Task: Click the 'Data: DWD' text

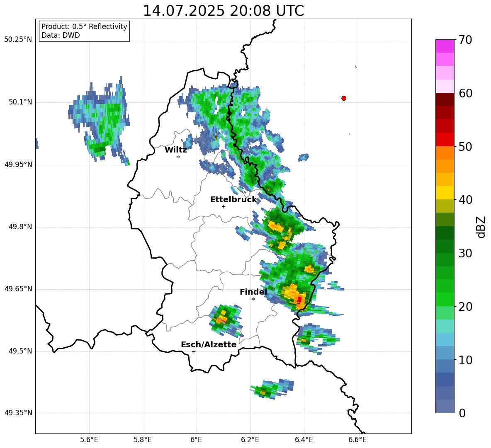Action: click(61, 35)
